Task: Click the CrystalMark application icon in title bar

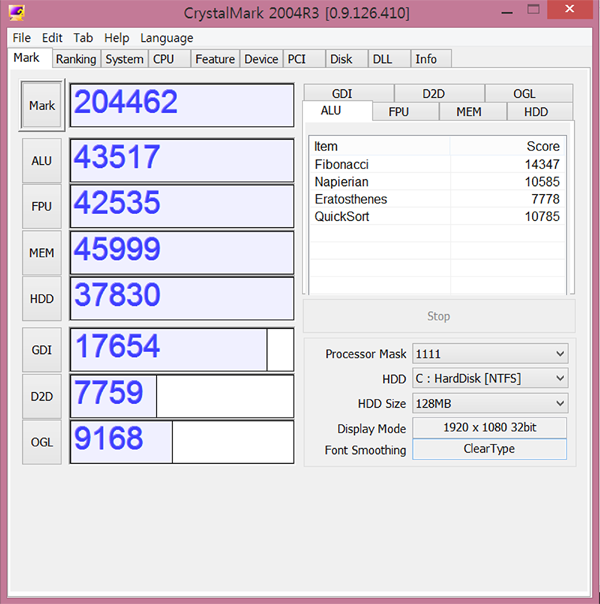Action: pos(16,13)
